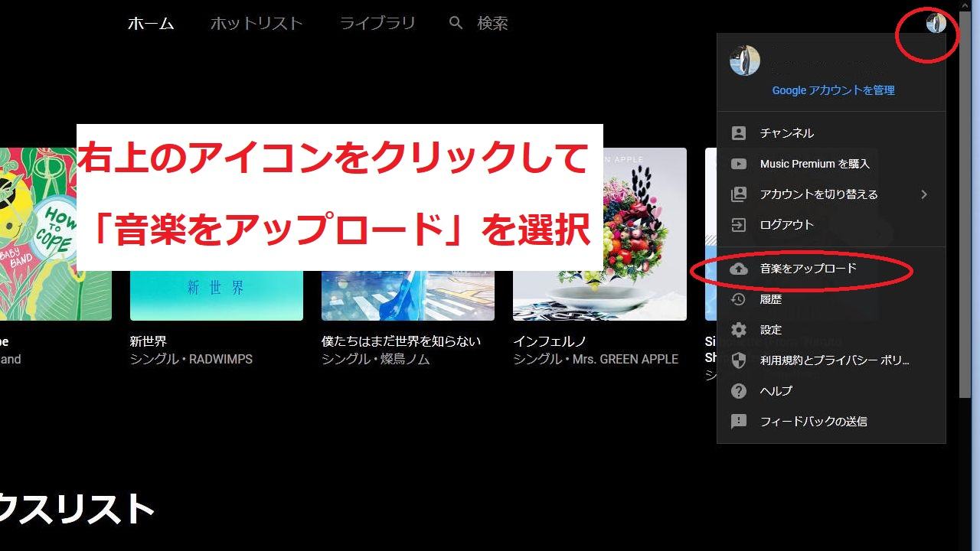Click the cloud upload icon

[739, 269]
